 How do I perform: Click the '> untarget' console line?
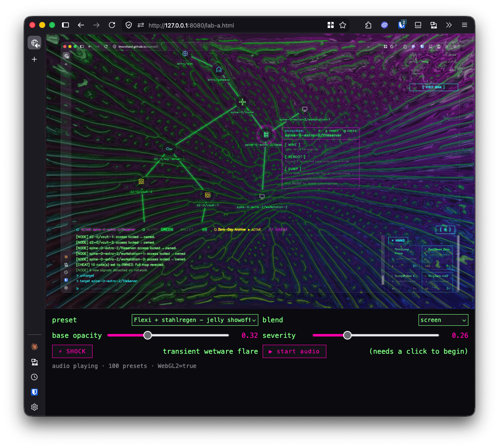85,275
